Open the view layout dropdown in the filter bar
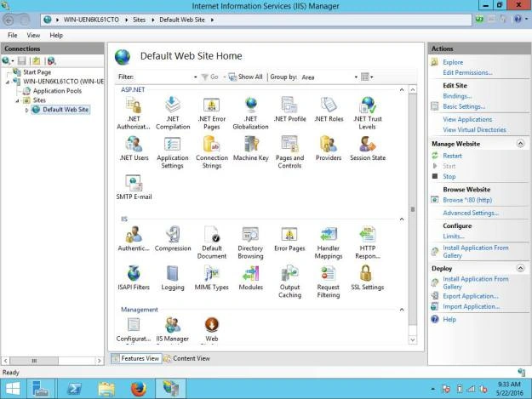Viewport: 532px width, 399px height. click(x=367, y=77)
